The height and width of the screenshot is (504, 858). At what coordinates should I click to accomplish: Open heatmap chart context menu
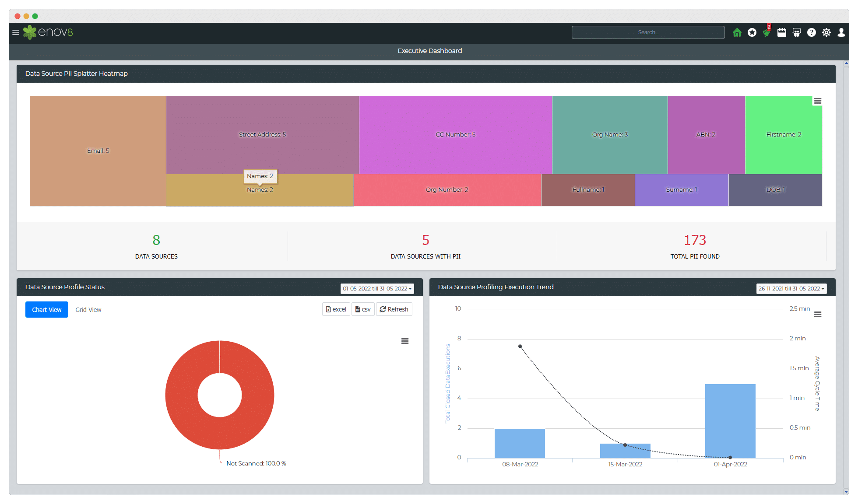pyautogui.click(x=817, y=101)
